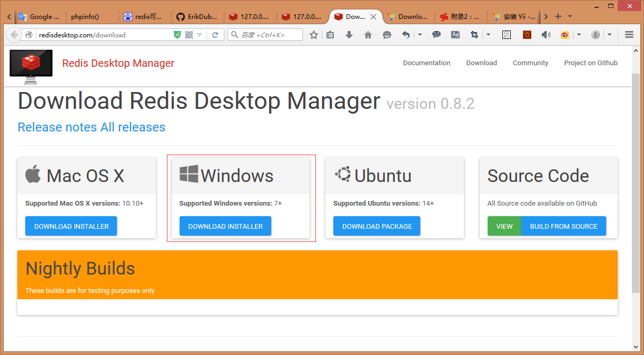The image size is (644, 355).
Task: Open the browser hamburger menu
Action: (x=629, y=35)
